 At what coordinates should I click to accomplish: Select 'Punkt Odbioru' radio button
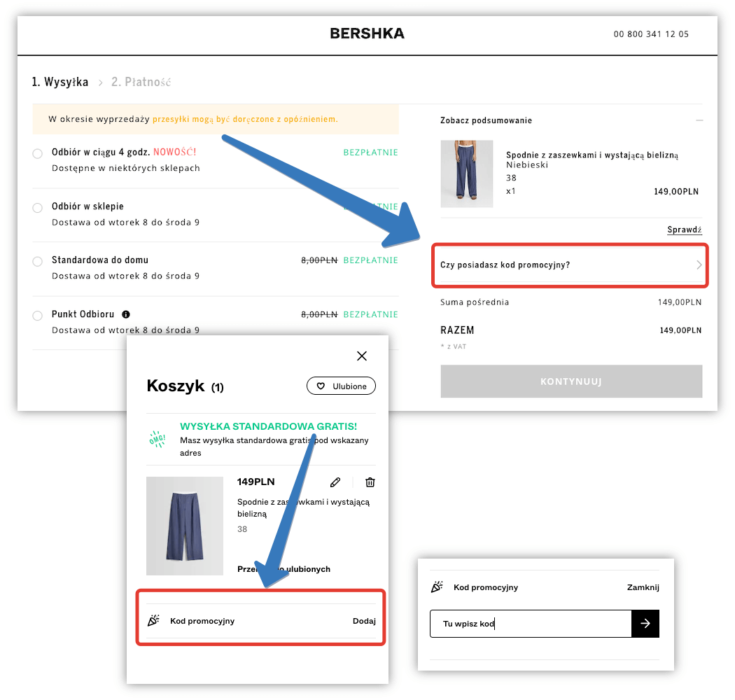click(38, 316)
